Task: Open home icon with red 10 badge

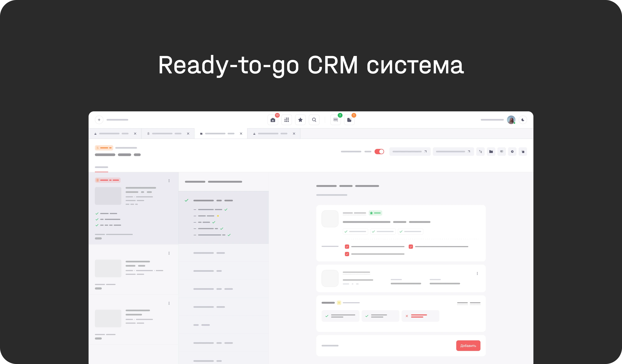Action: click(x=273, y=120)
